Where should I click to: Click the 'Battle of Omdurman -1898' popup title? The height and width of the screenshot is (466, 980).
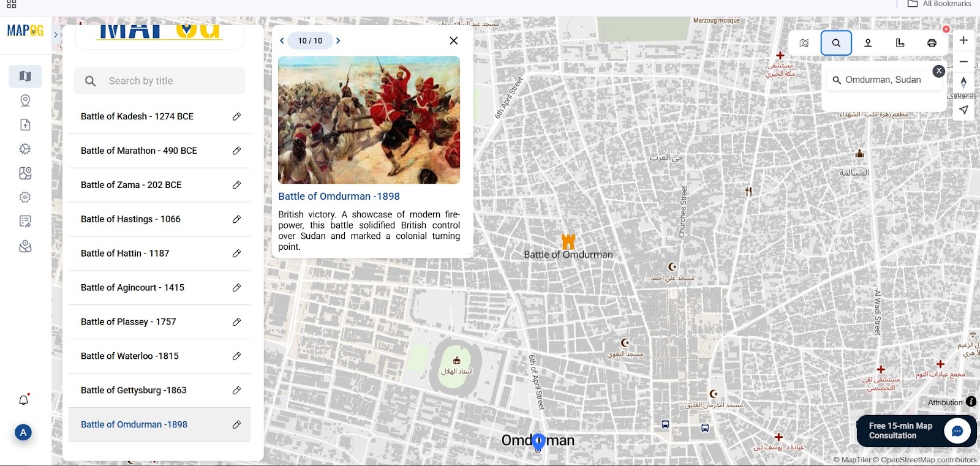coord(339,197)
